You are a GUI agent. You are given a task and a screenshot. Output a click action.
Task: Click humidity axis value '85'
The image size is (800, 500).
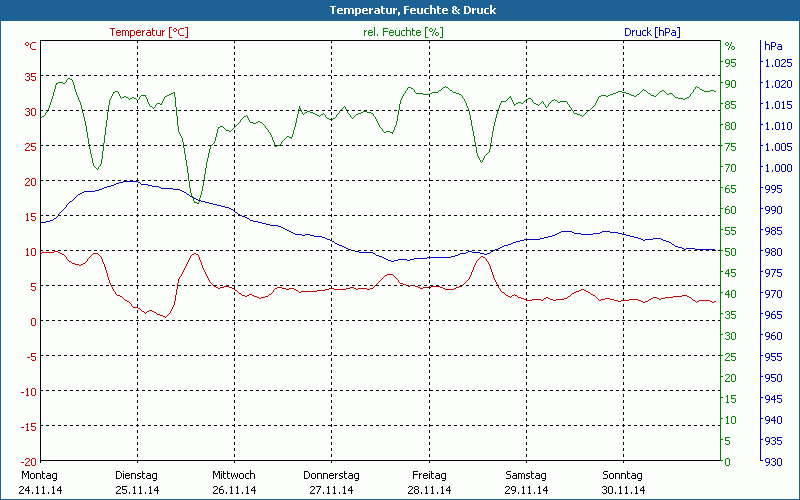[731, 105]
